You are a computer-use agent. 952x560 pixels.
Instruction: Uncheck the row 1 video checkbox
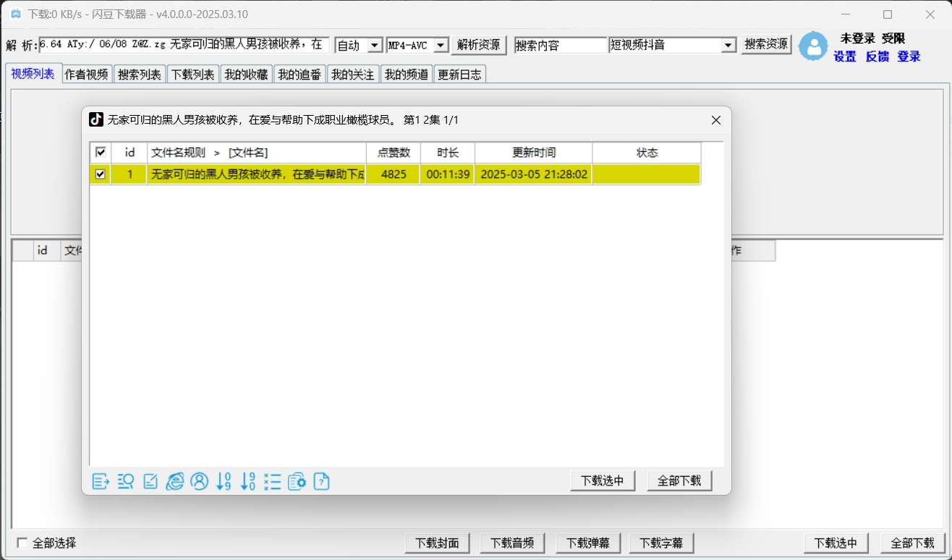[101, 174]
